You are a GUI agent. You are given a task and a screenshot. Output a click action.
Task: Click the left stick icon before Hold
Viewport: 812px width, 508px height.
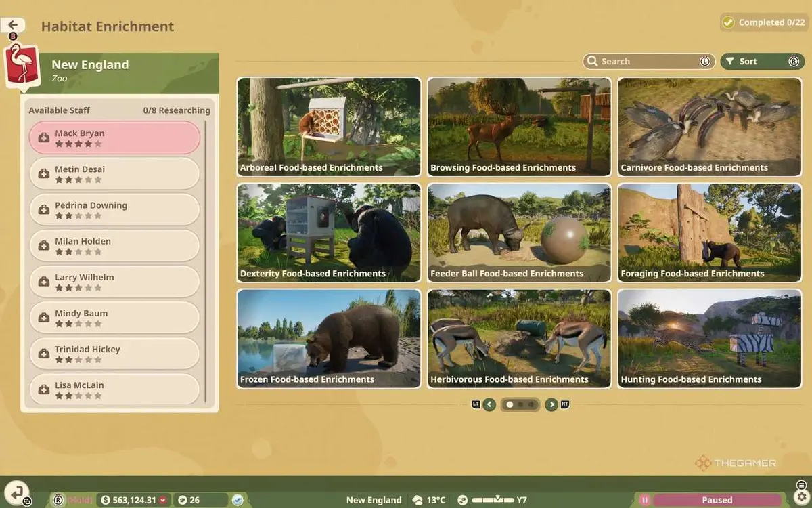click(58, 500)
